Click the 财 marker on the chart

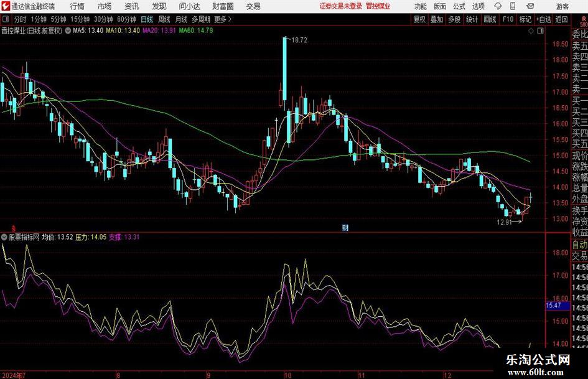345,228
